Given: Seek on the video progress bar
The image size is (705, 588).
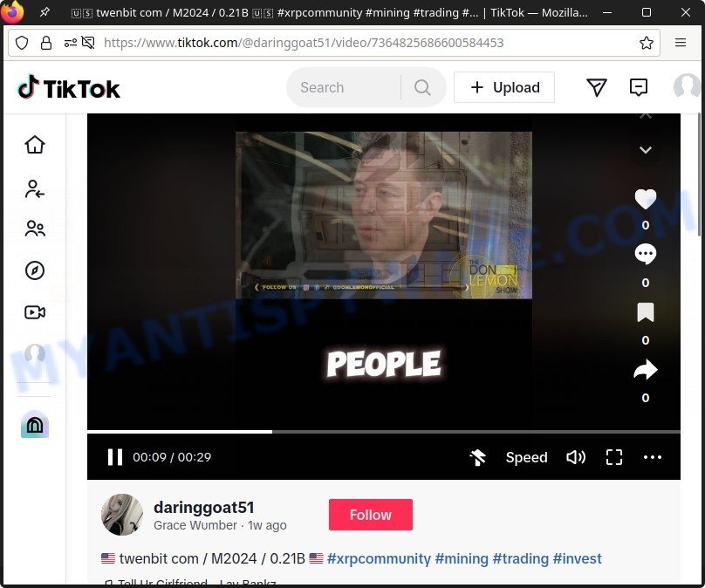Looking at the screenshot, I should pyautogui.click(x=384, y=432).
